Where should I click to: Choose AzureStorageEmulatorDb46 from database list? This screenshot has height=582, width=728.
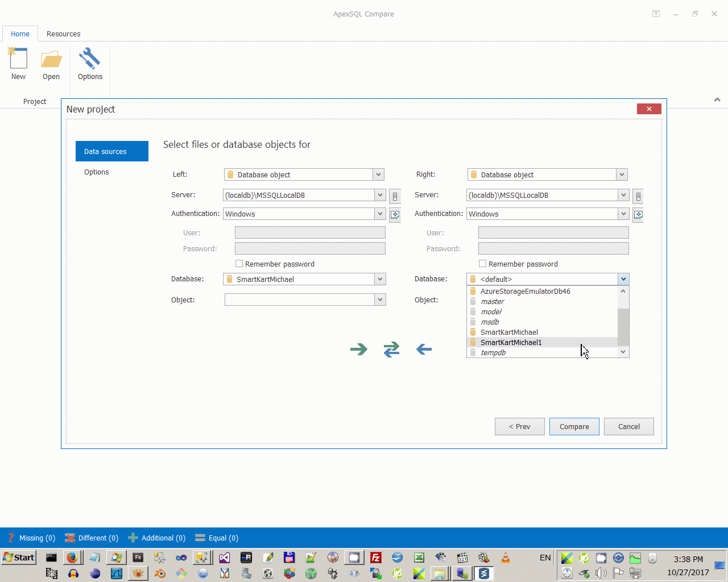(542, 291)
